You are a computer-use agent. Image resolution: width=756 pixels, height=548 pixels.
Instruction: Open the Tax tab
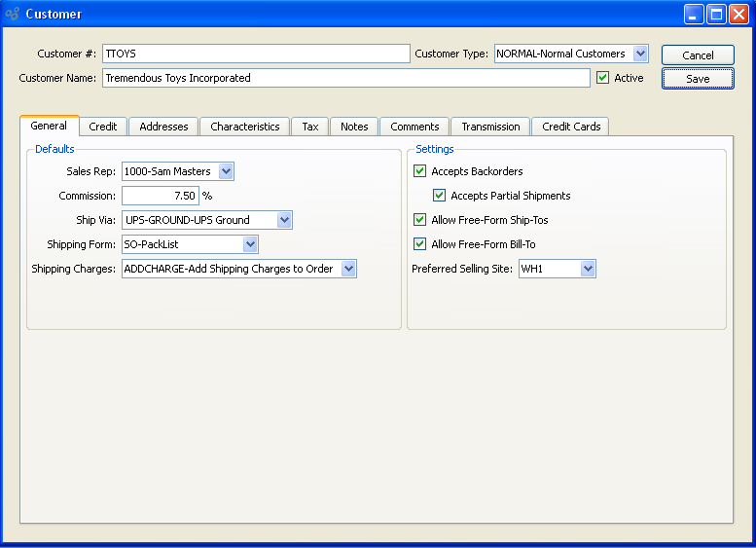[310, 127]
